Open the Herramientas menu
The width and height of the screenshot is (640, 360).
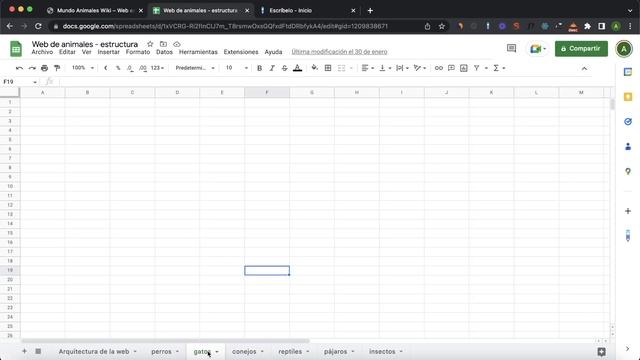tap(198, 52)
